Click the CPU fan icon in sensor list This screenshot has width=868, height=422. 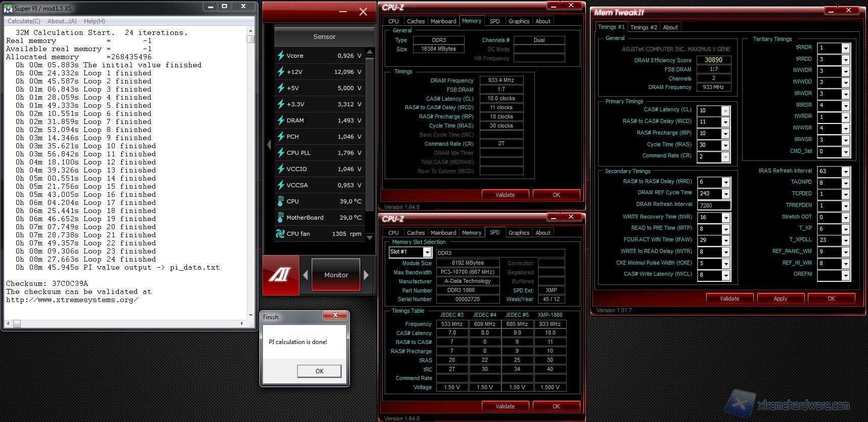[x=280, y=234]
